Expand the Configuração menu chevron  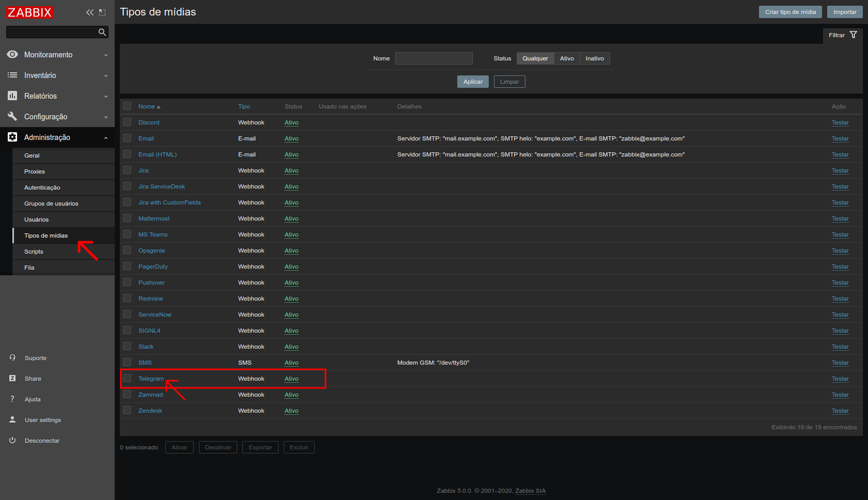[x=106, y=117]
